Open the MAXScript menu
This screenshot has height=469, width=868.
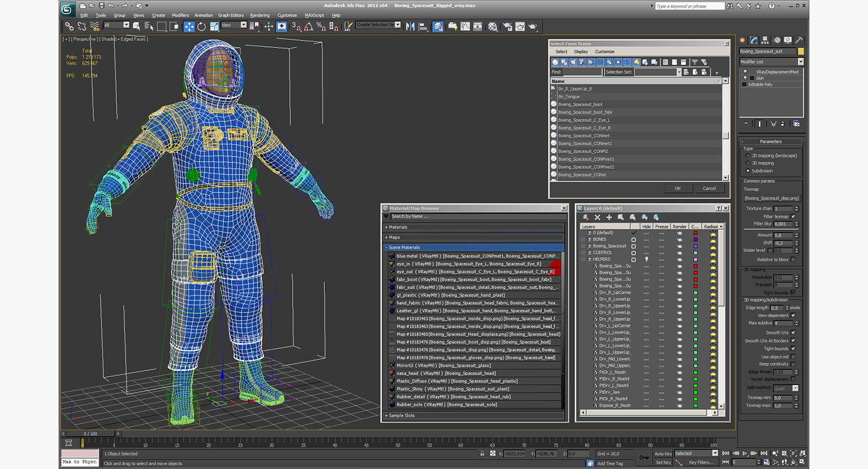(314, 15)
